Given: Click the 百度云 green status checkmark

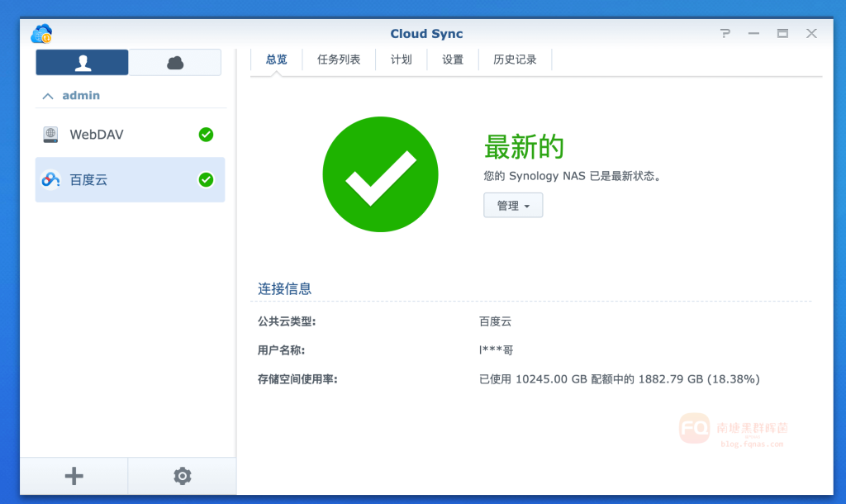Looking at the screenshot, I should tap(206, 179).
